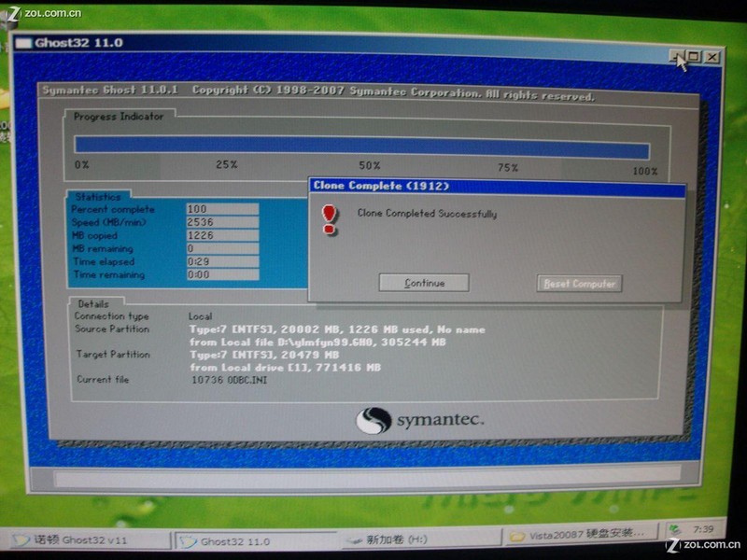Viewport: 747px width, 560px height.
Task: Click the Source Partition Type:7 NTFS 20002 MB line
Action: pyautogui.click(x=337, y=329)
